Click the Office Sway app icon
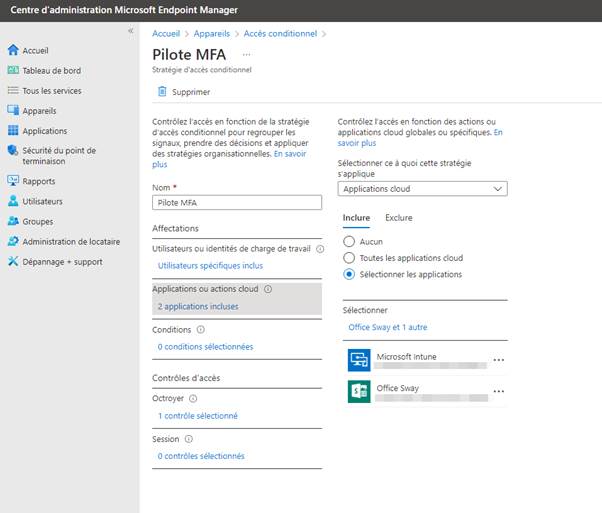The height and width of the screenshot is (513, 602). click(x=359, y=391)
